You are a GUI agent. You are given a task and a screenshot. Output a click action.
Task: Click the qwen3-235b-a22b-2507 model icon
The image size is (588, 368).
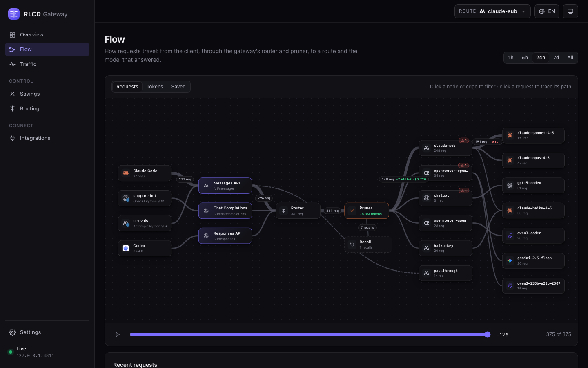[x=510, y=286]
